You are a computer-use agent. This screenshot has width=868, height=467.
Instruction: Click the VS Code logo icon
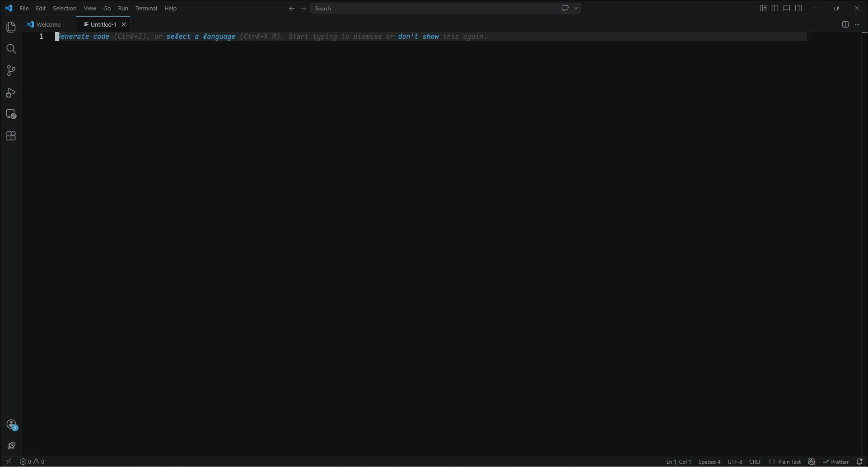pyautogui.click(x=9, y=8)
